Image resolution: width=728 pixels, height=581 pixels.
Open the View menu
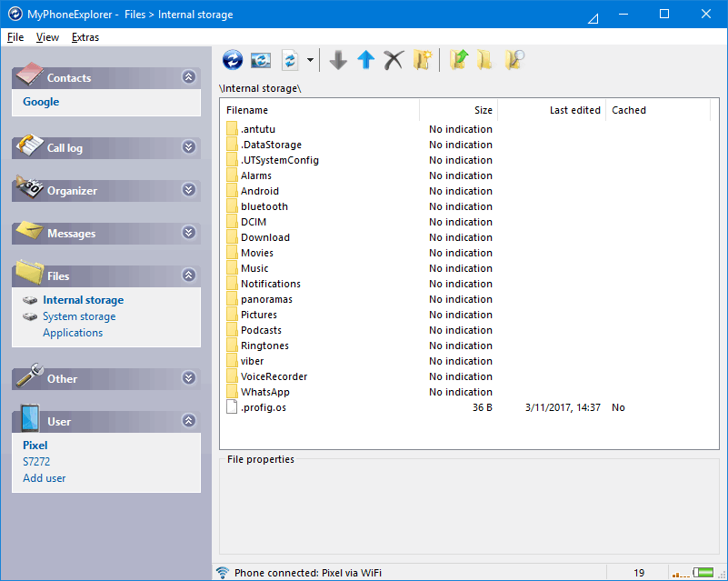pos(47,37)
